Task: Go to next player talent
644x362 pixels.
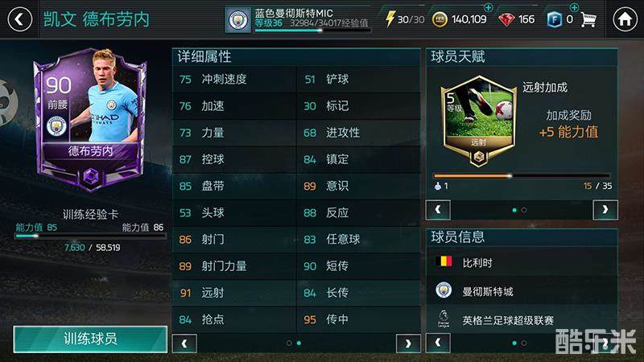Action: pos(605,210)
